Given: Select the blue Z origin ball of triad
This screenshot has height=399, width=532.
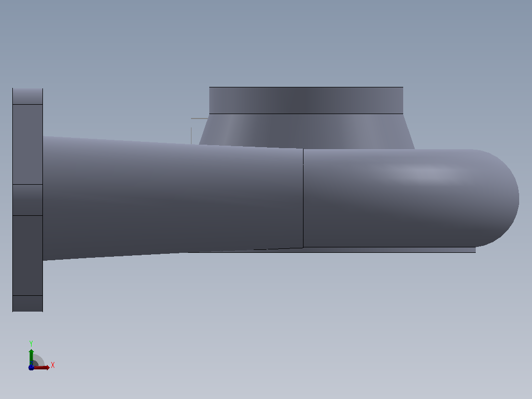Looking at the screenshot, I should (x=31, y=367).
